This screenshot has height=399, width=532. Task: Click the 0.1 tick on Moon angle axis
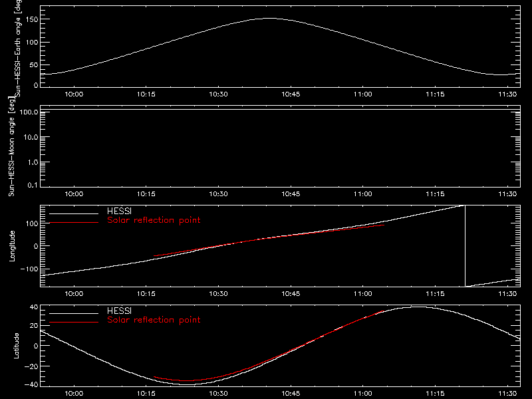pos(33,186)
